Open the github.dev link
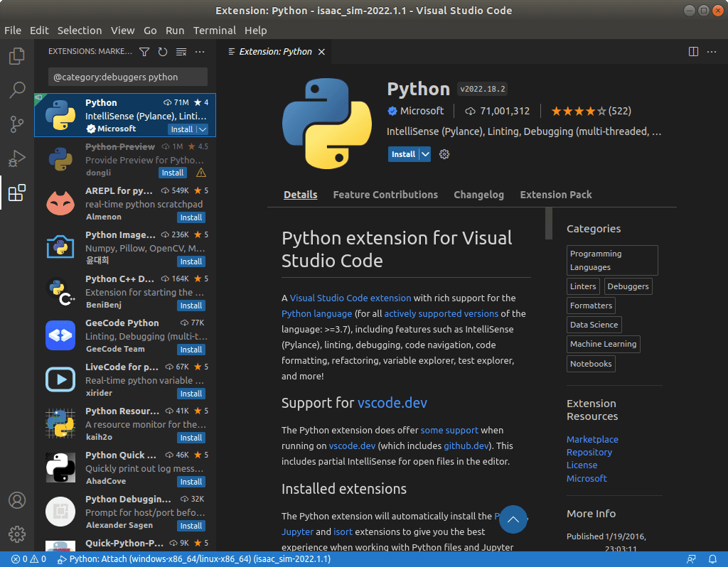Screen dimensions: 728x567 466,446
